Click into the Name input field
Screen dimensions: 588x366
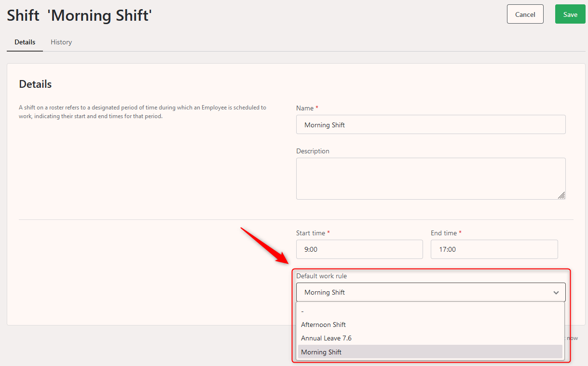431,124
